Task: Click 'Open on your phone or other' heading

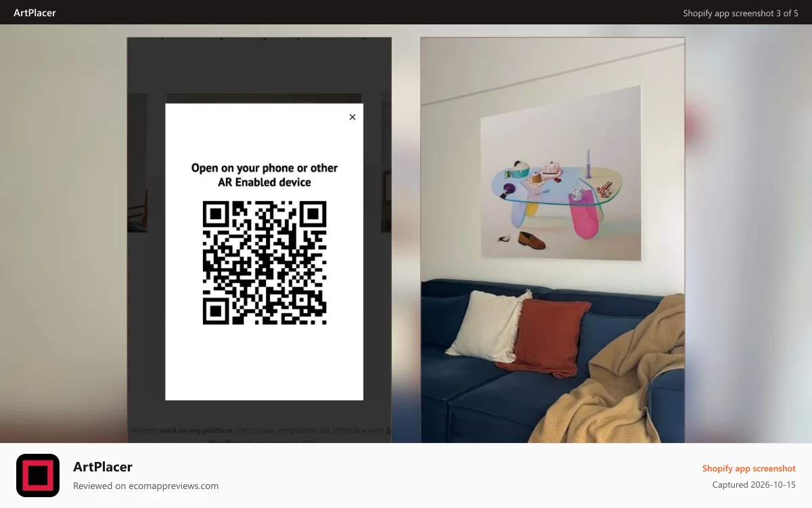Action: (x=265, y=168)
